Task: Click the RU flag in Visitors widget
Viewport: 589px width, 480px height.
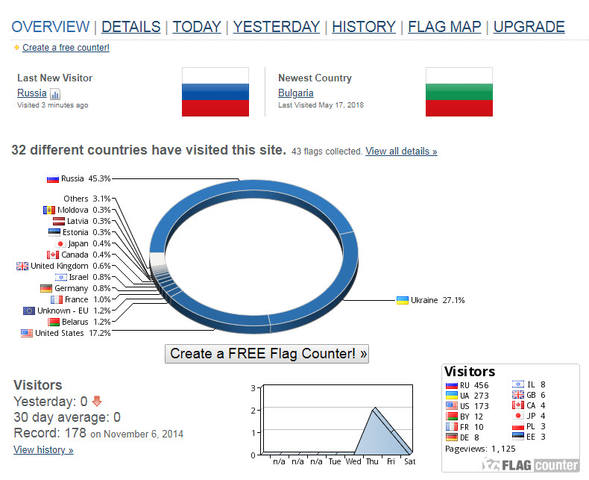Action: click(452, 385)
